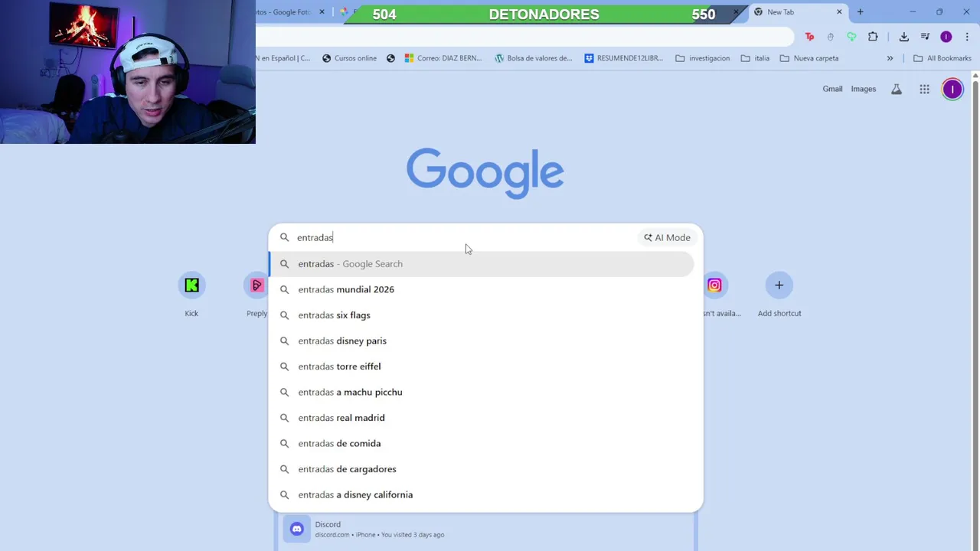Select suggestion entradas a disney california
The height and width of the screenshot is (551, 980).
pyautogui.click(x=481, y=494)
